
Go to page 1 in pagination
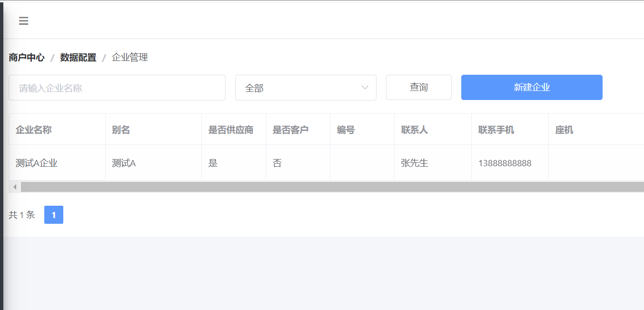pos(54,215)
